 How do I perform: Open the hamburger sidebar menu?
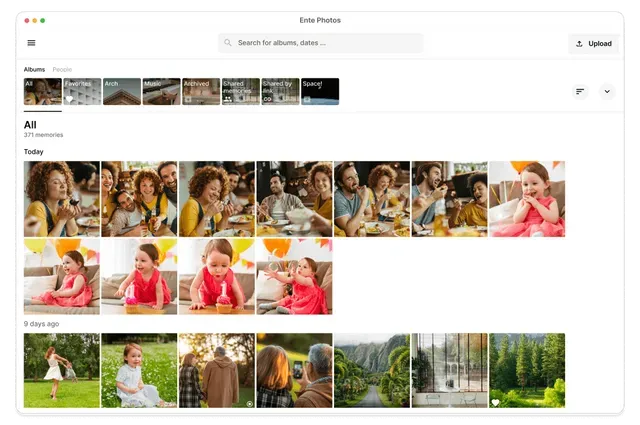[x=31, y=43]
